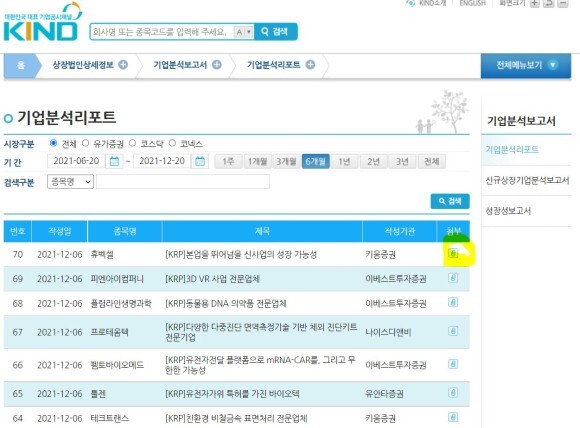The image size is (580, 428).
Task: Click the zoom-out screen size icon
Action: pos(563,3)
